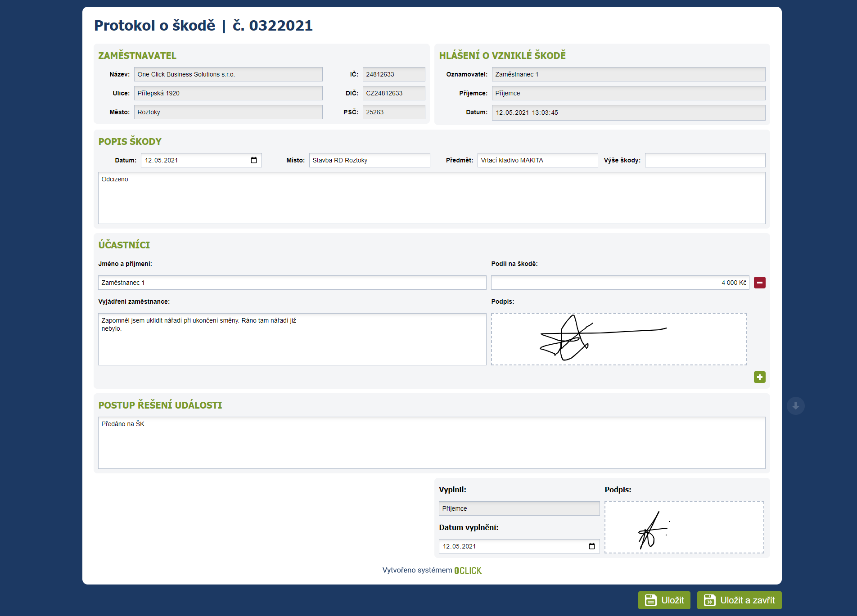This screenshot has height=616, width=857.
Task: Click the IČ number field
Action: coord(394,74)
